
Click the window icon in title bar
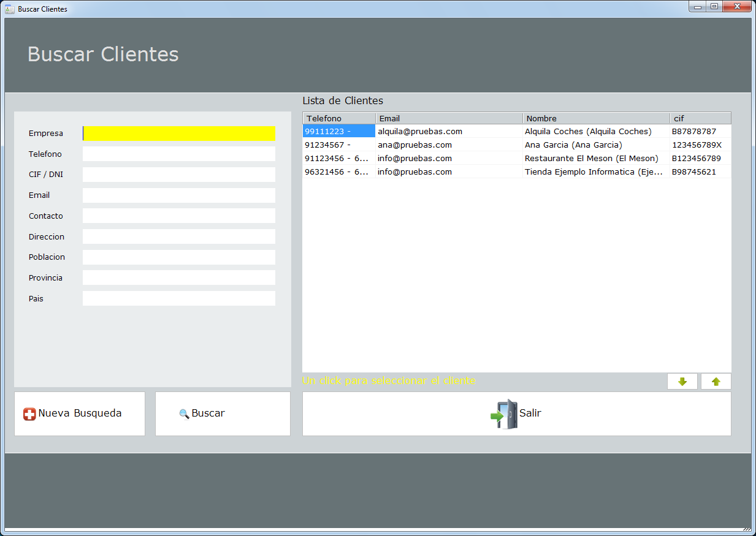click(x=9, y=9)
